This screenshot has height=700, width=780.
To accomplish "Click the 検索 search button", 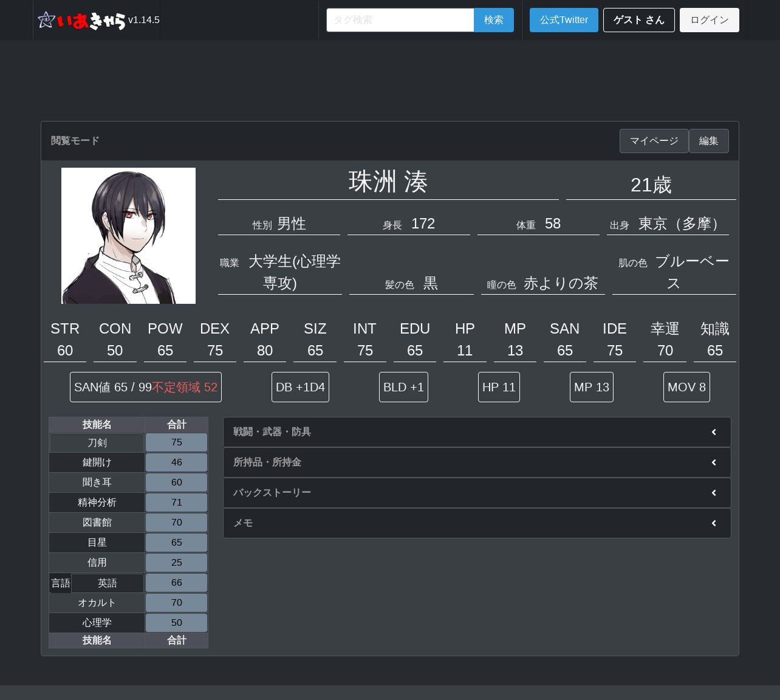I will [x=494, y=20].
